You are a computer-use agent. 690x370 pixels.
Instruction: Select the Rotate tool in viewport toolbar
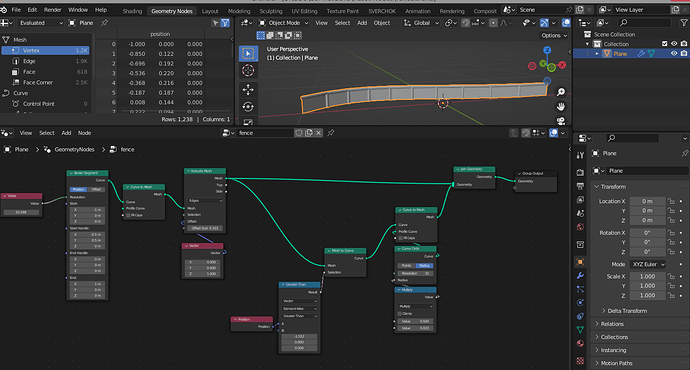248,107
